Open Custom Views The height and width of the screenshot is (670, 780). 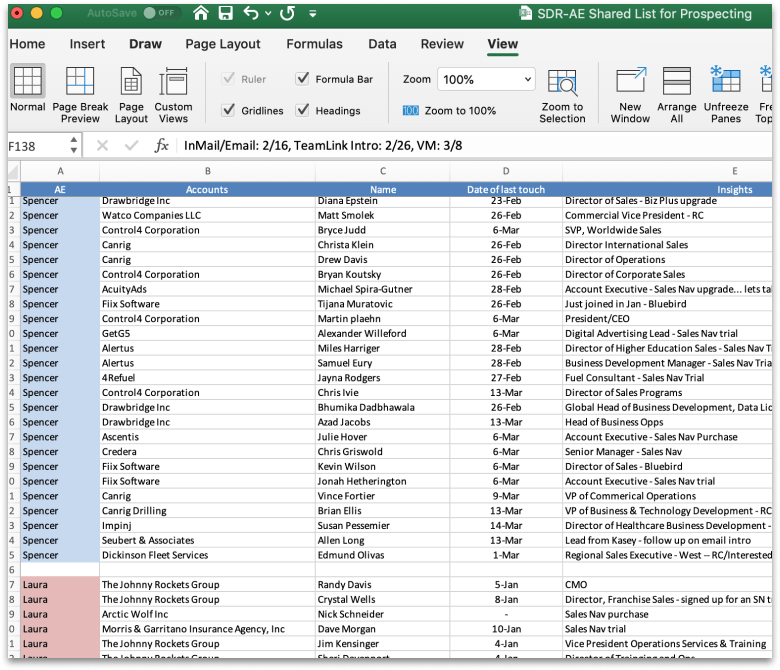point(173,95)
